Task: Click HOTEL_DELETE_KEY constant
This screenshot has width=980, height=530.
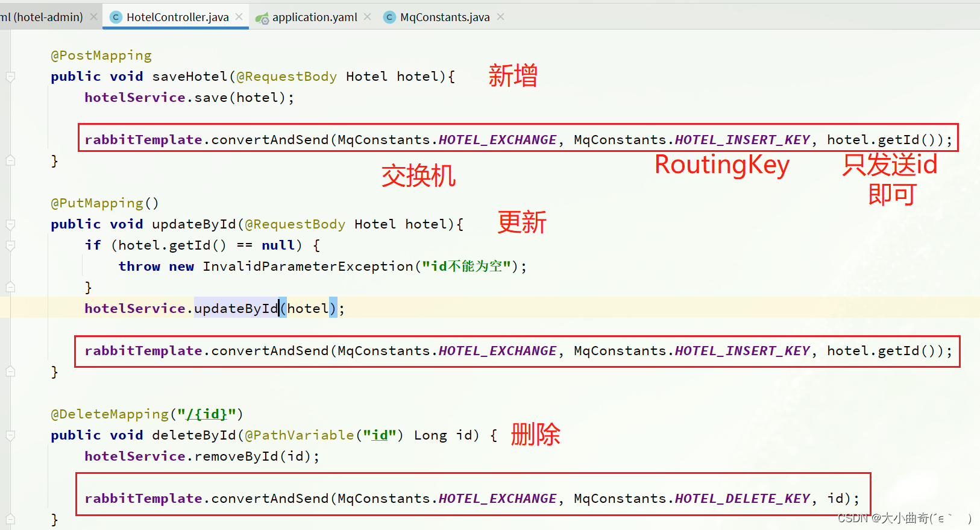Action: 742,499
